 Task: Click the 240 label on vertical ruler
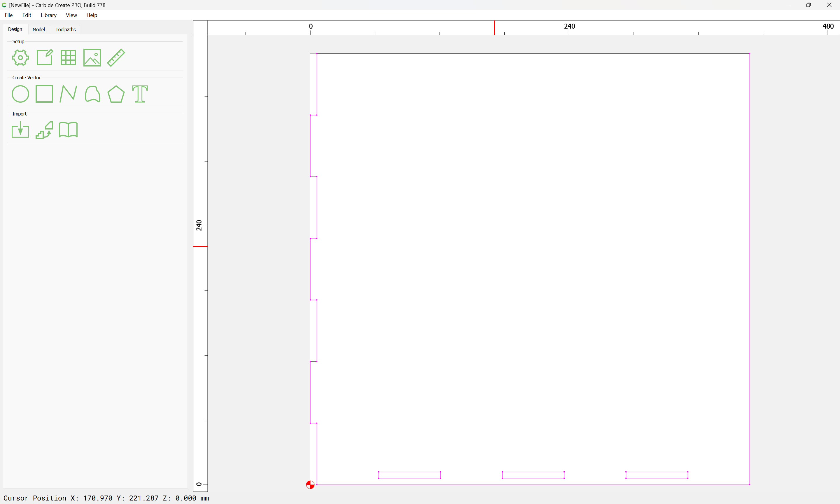point(199,225)
